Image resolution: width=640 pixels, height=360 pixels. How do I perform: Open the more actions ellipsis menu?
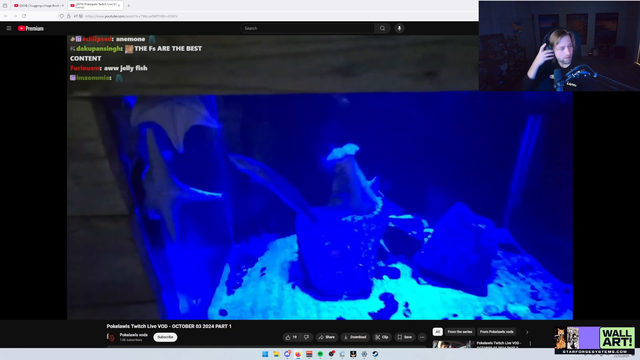[422, 337]
